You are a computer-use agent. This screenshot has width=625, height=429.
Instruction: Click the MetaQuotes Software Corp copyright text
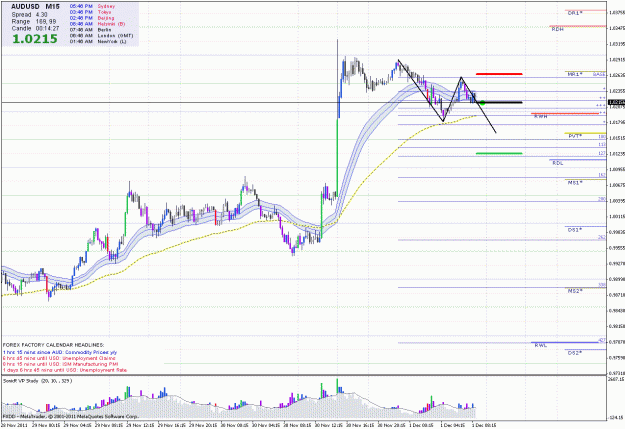71,416
